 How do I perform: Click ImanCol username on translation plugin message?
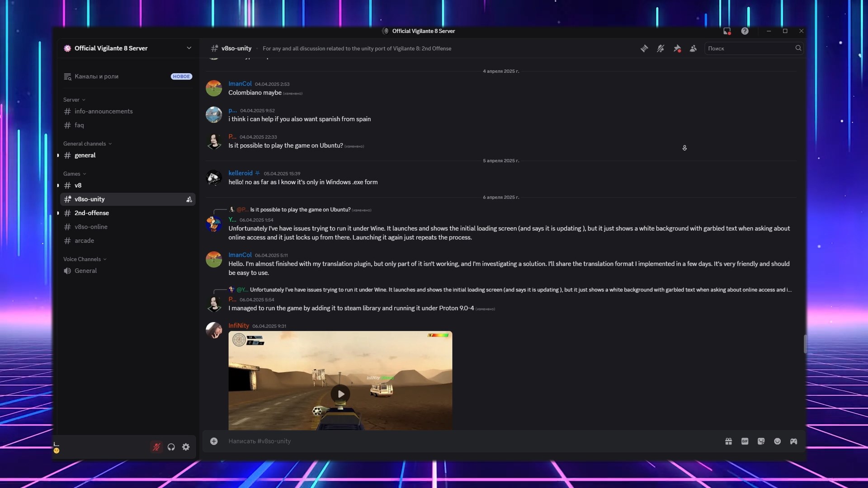pyautogui.click(x=240, y=255)
